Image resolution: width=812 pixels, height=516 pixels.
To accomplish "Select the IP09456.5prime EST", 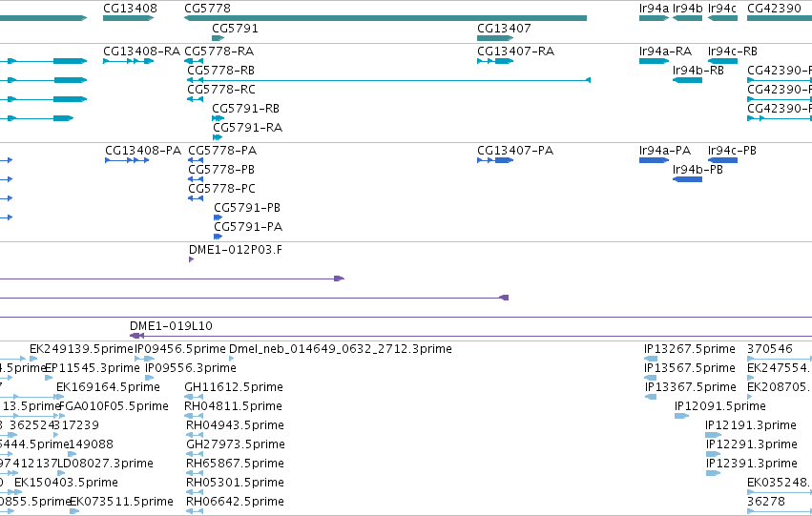I will coord(144,359).
